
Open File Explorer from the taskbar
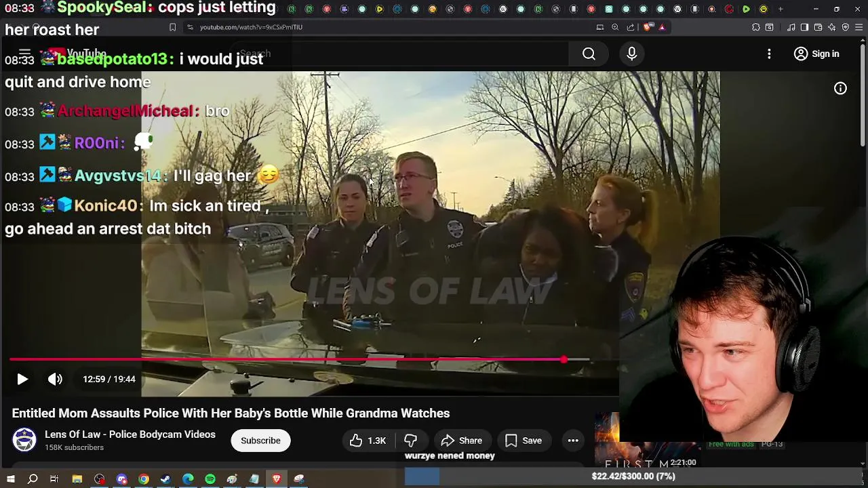coord(77,479)
